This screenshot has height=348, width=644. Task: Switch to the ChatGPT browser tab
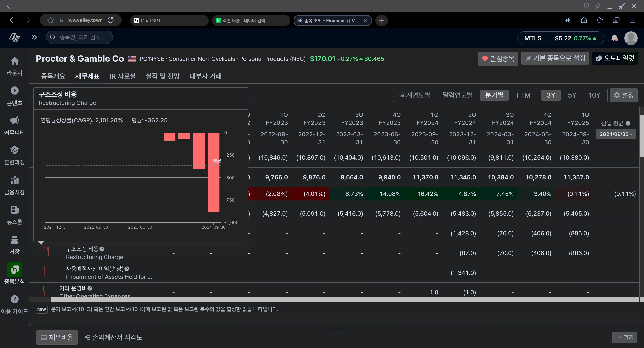tap(169, 20)
